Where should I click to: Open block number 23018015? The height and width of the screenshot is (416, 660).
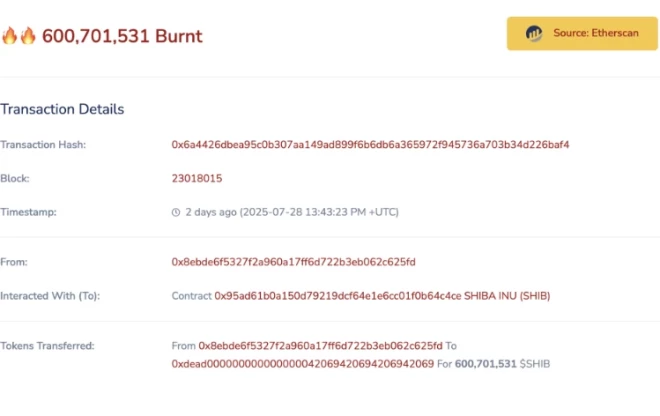point(197,179)
